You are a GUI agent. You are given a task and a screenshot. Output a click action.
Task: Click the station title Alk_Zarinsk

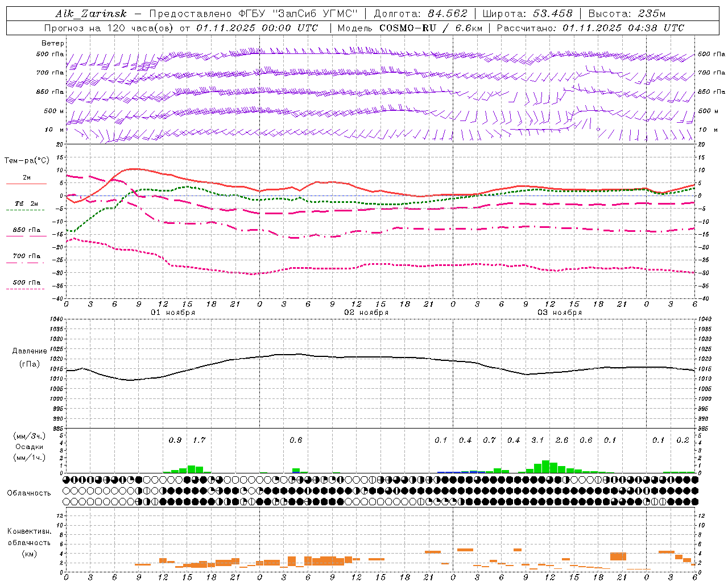[x=91, y=14]
